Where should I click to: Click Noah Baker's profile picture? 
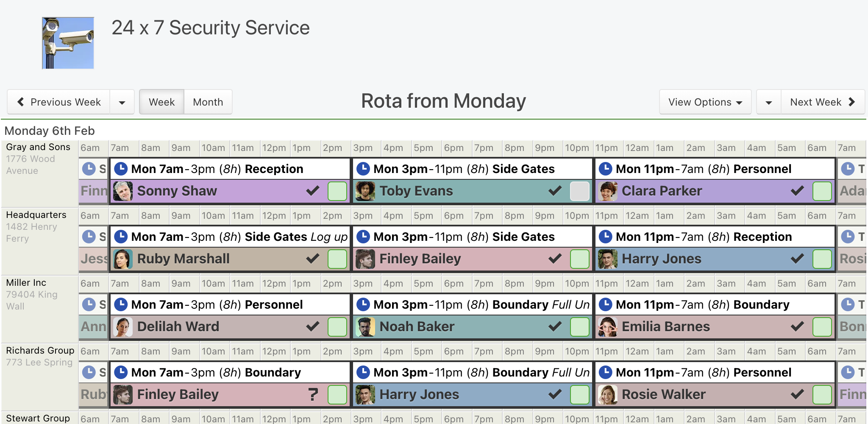(365, 326)
